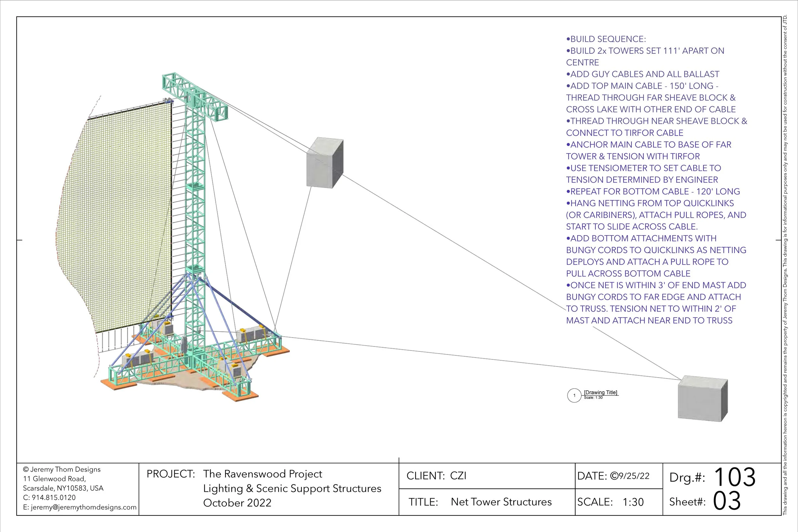Click the Jeremy Thom Designs copyright line
The height and width of the screenshot is (532, 798).
(62, 469)
